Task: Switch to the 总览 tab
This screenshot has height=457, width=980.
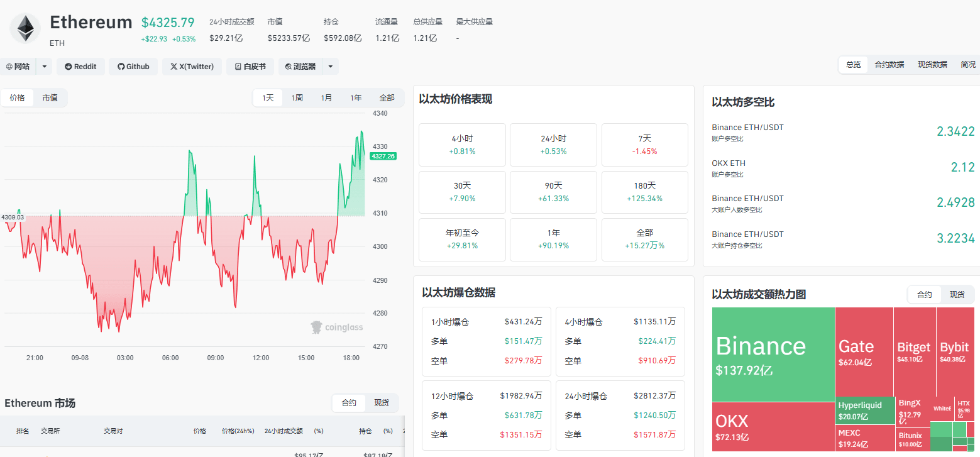Action: pyautogui.click(x=853, y=65)
